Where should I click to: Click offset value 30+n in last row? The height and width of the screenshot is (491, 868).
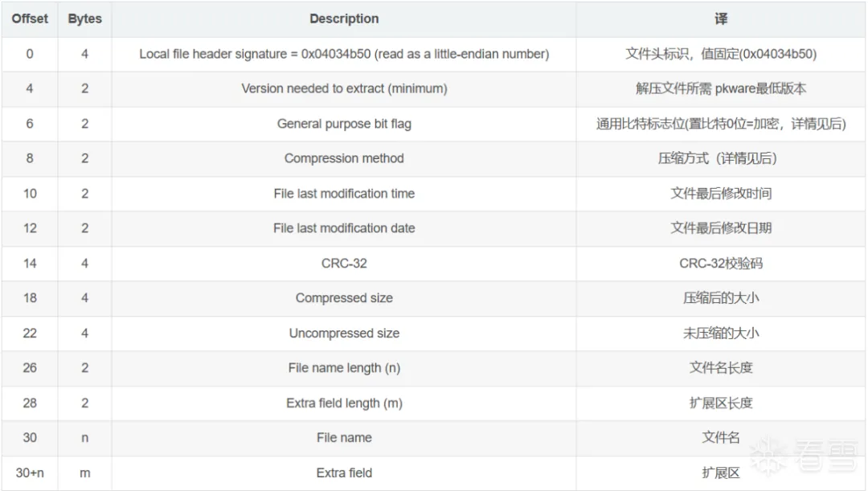[30, 473]
